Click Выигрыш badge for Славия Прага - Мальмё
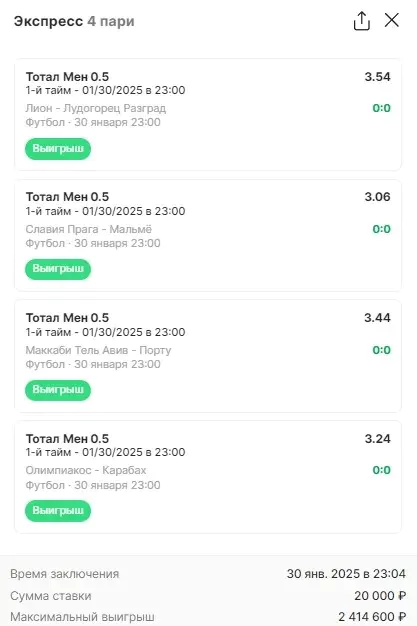 [x=58, y=269]
